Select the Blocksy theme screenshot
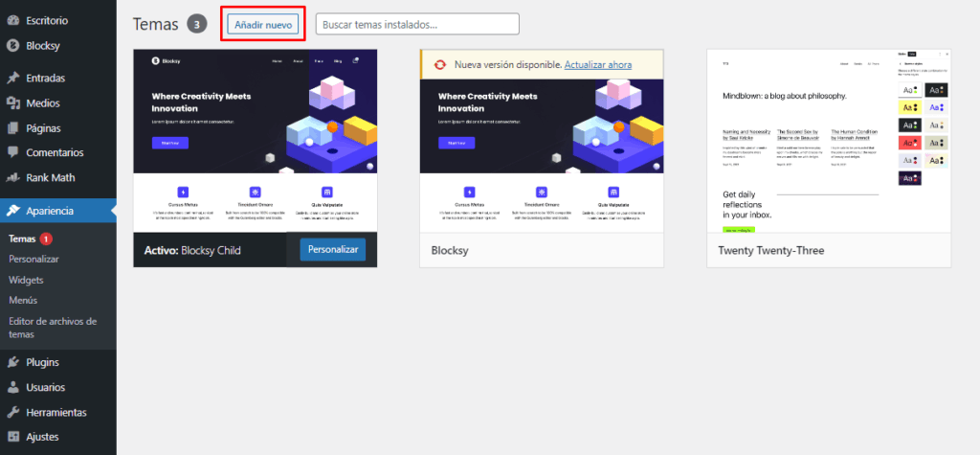 (x=542, y=156)
